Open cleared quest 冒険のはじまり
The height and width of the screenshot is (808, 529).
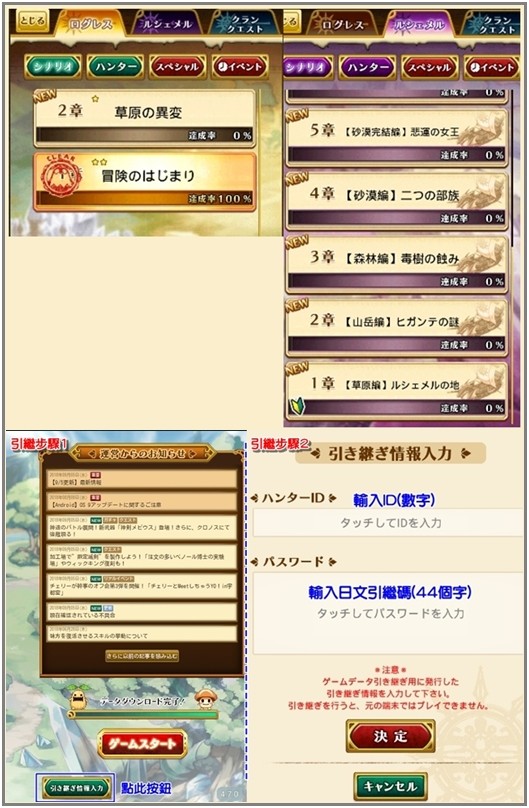coord(145,182)
